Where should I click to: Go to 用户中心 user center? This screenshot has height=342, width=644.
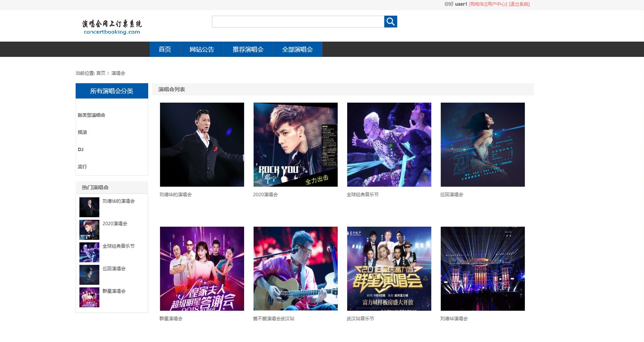point(497,4)
